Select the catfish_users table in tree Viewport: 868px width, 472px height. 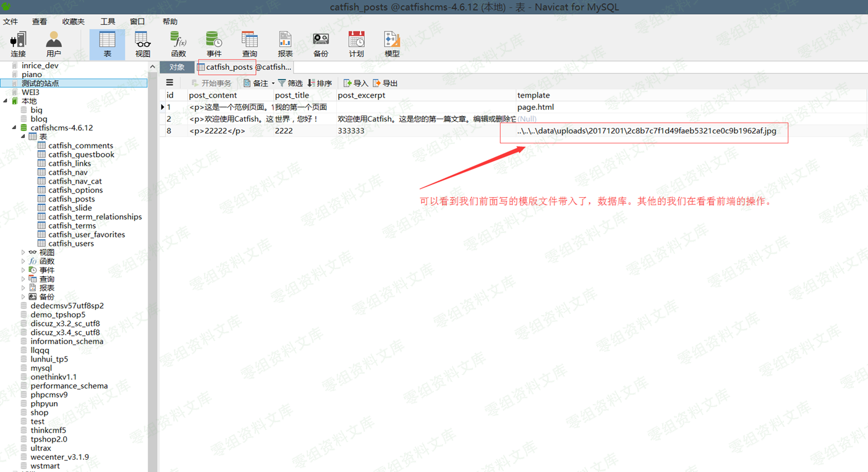71,243
